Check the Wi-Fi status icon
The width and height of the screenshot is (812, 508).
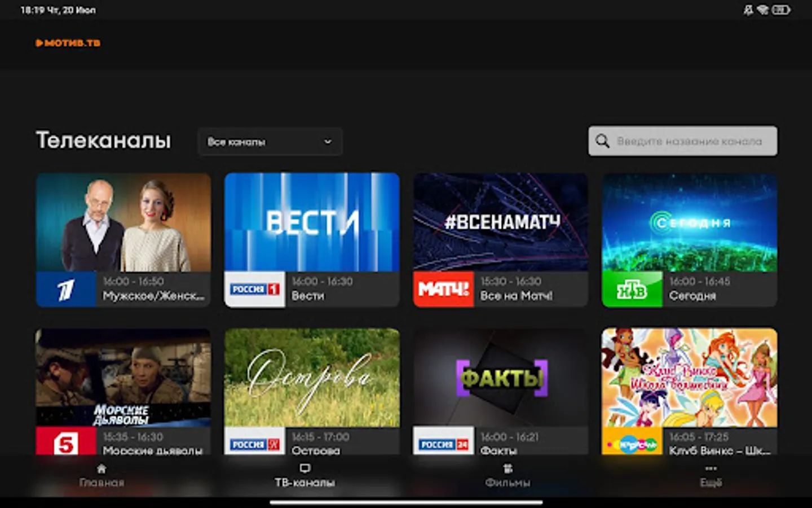[763, 10]
